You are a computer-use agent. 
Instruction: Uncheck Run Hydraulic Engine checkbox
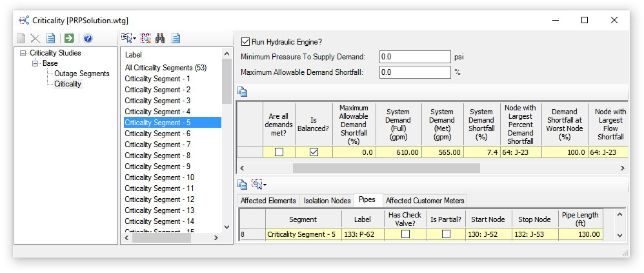point(245,42)
